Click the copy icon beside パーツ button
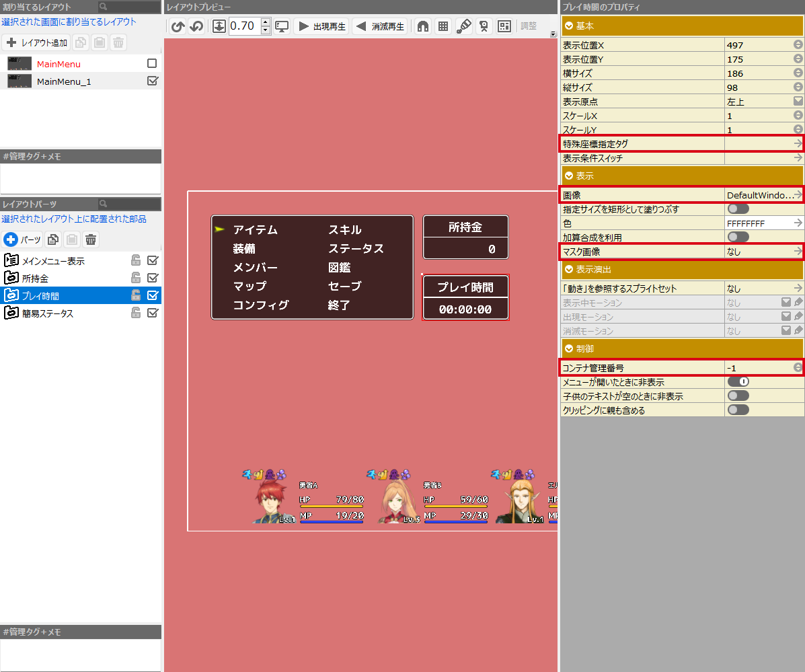 tap(53, 239)
